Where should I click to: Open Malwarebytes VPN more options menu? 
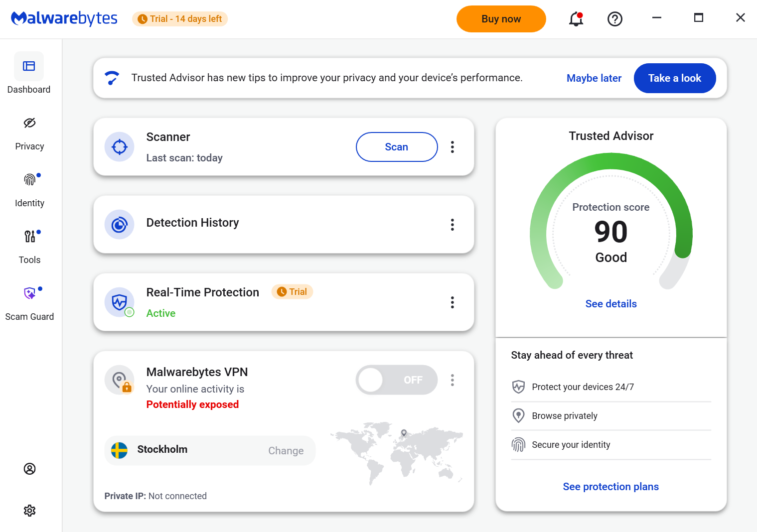point(452,380)
